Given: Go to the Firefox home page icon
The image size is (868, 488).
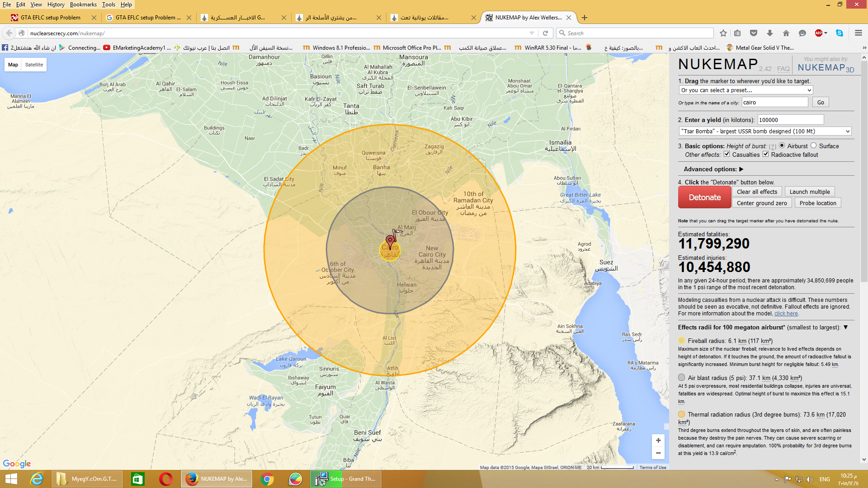Looking at the screenshot, I should click(786, 33).
